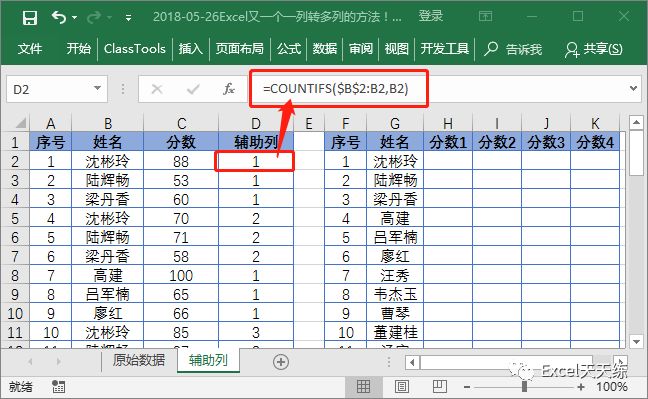The width and height of the screenshot is (648, 399).
Task: Cancel the formula entry with X
Action: point(157,89)
